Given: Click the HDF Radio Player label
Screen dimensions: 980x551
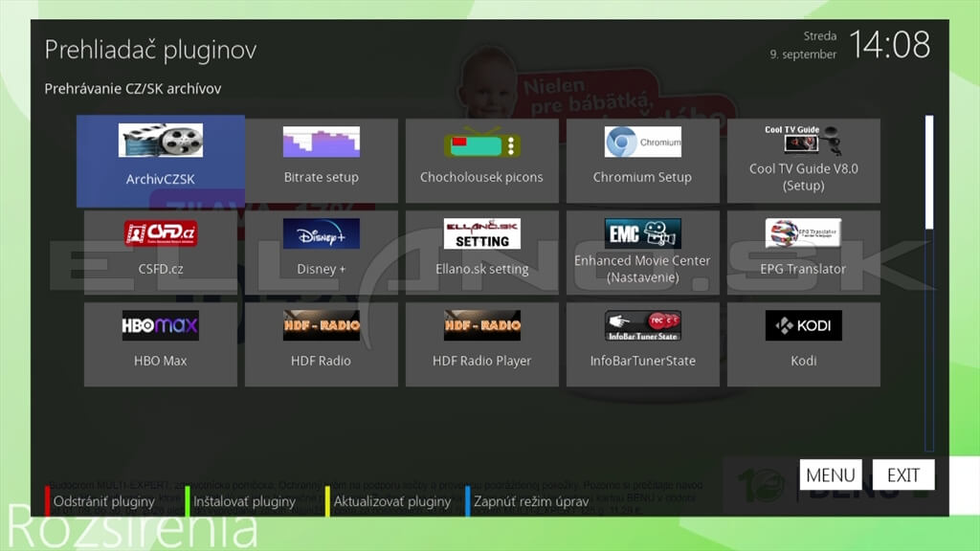Looking at the screenshot, I should point(482,361).
